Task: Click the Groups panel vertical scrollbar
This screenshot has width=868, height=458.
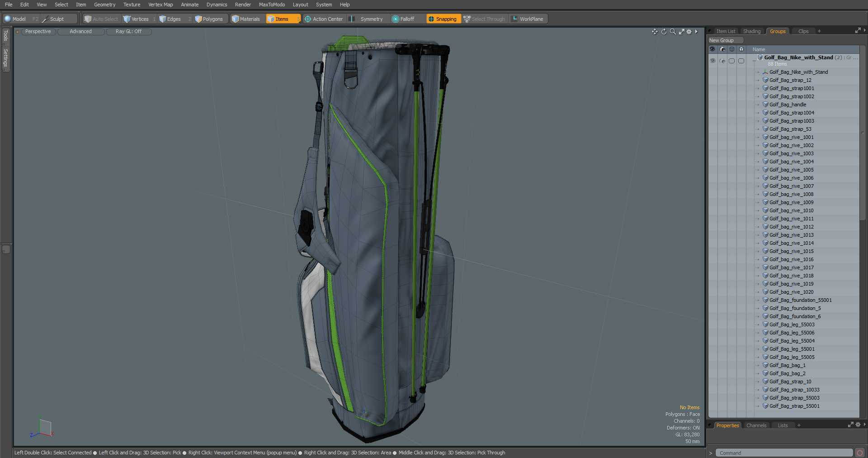Action: click(x=863, y=132)
